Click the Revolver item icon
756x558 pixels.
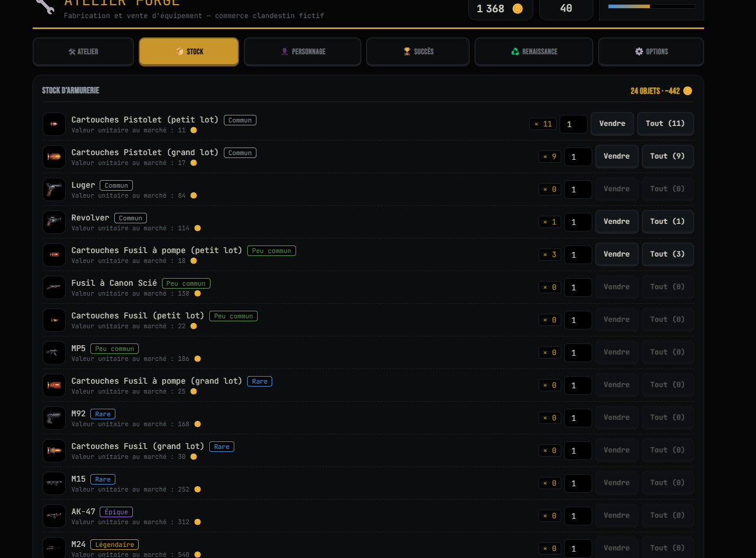(54, 222)
